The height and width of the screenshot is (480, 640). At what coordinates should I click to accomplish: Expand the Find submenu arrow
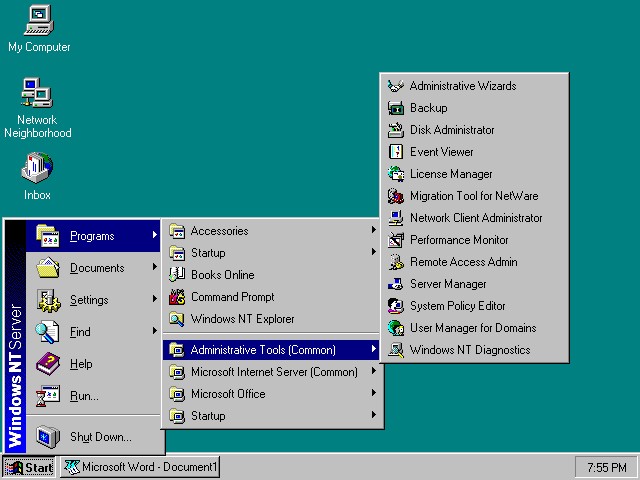(155, 331)
